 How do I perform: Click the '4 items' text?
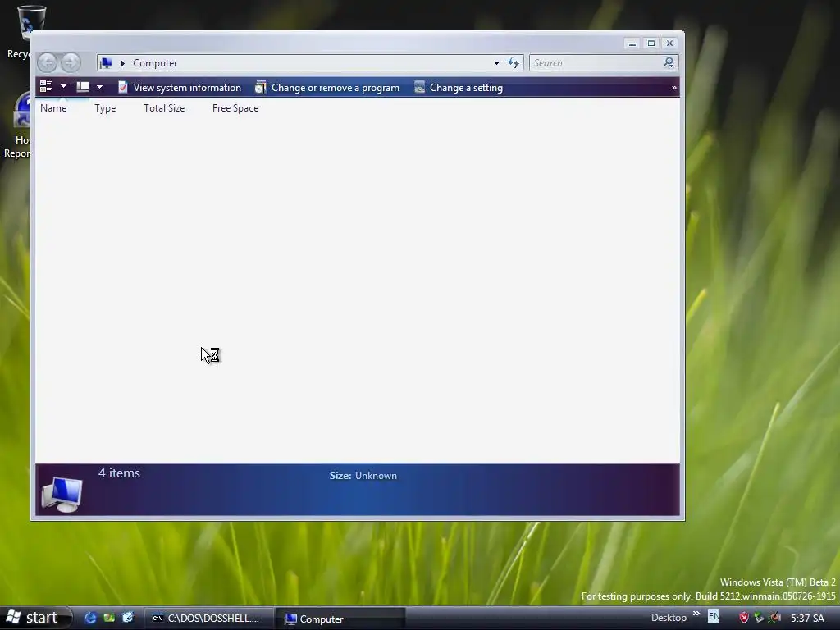[119, 473]
